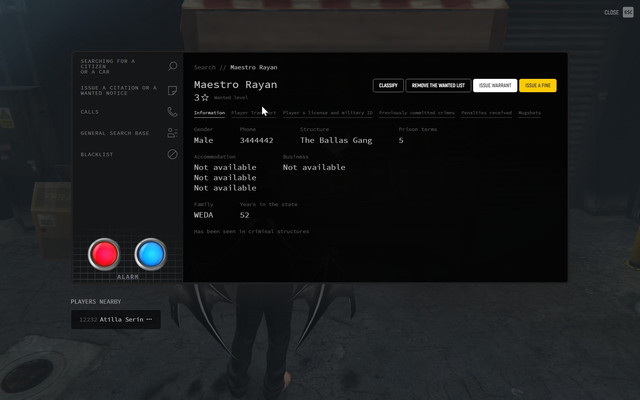
Task: Open the citizen or car search icon
Action: (173, 66)
